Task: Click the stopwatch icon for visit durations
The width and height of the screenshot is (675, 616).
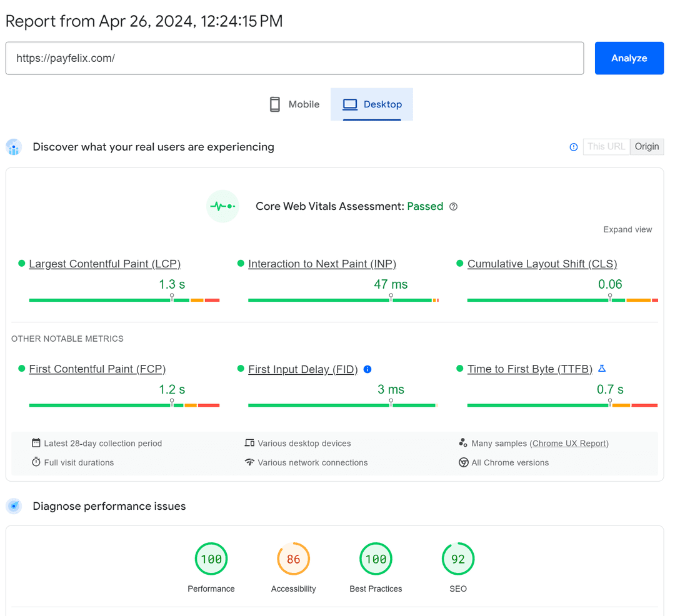Action: pyautogui.click(x=36, y=462)
